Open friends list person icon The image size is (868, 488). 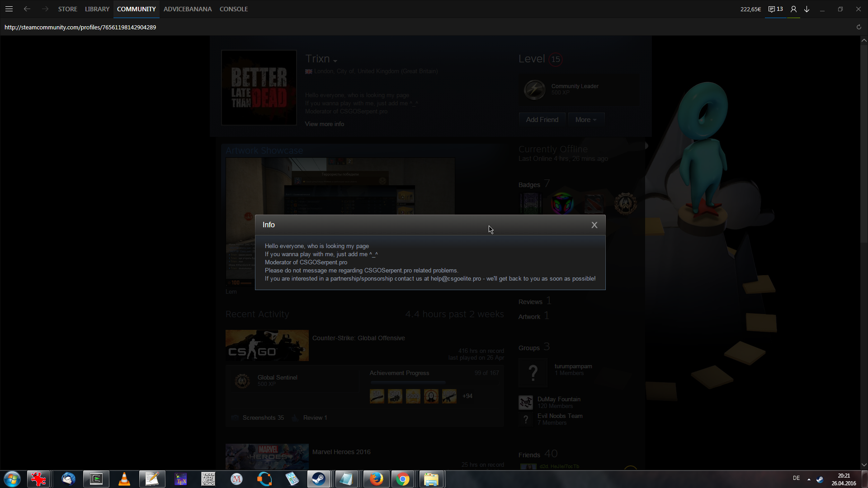793,9
